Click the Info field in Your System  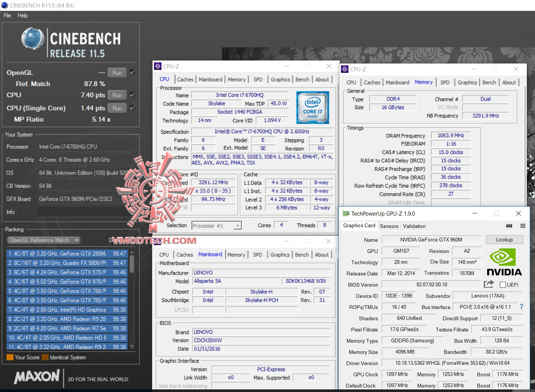(x=86, y=212)
